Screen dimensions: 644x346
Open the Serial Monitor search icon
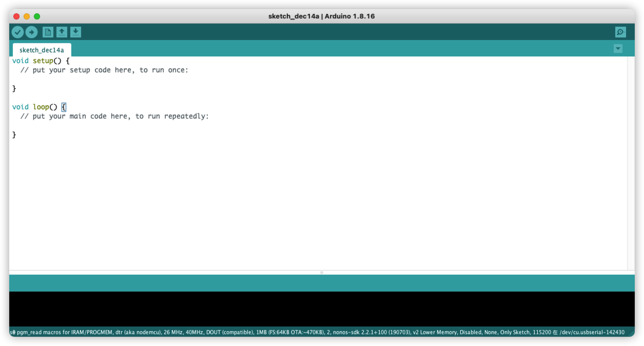[x=621, y=32]
